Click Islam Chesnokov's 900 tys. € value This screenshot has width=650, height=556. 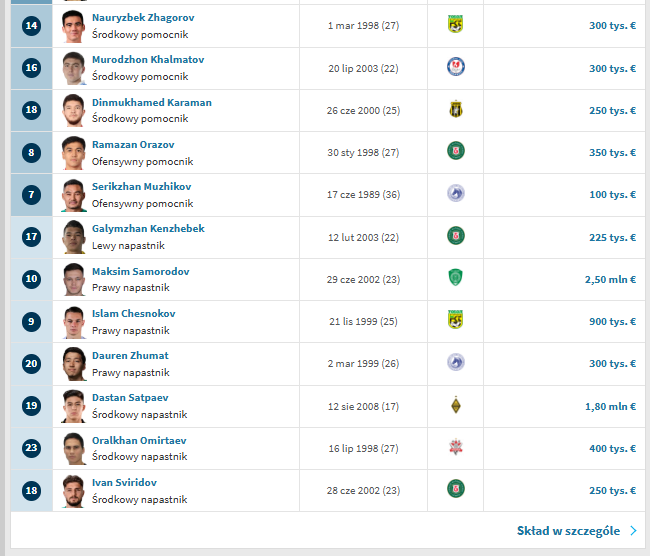[x=612, y=322]
